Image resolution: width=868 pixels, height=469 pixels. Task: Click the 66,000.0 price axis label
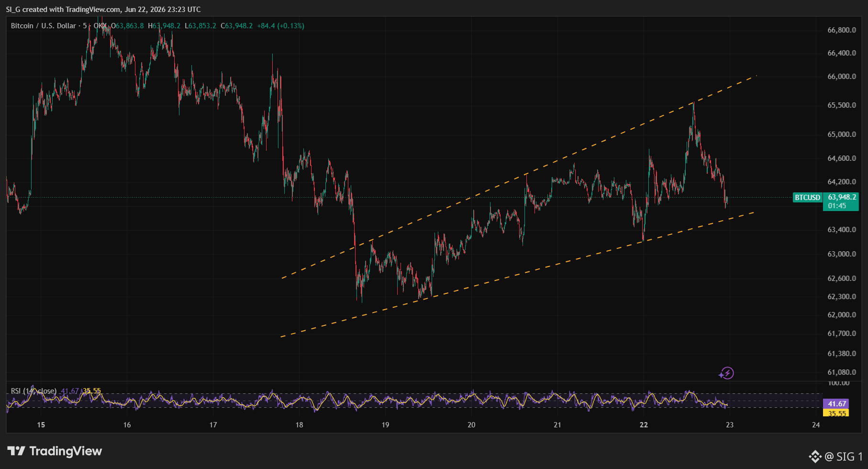[842, 77]
